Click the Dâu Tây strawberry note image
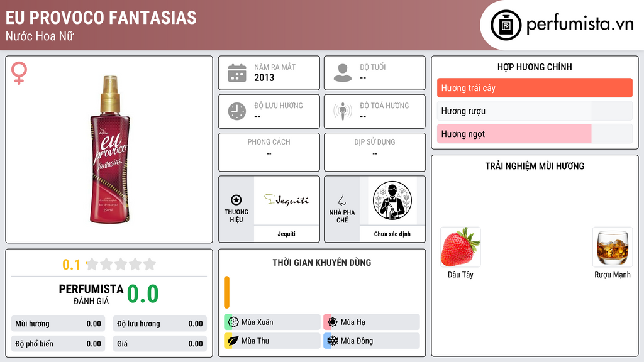Image resolution: width=644 pixels, height=362 pixels. (460, 247)
